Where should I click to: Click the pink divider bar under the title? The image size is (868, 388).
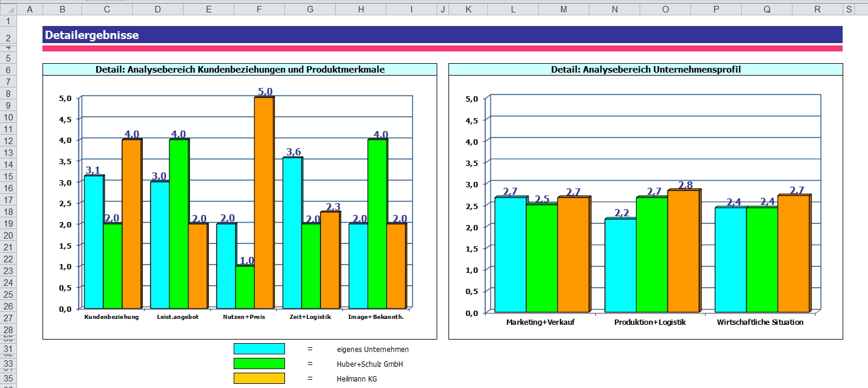tap(443, 48)
